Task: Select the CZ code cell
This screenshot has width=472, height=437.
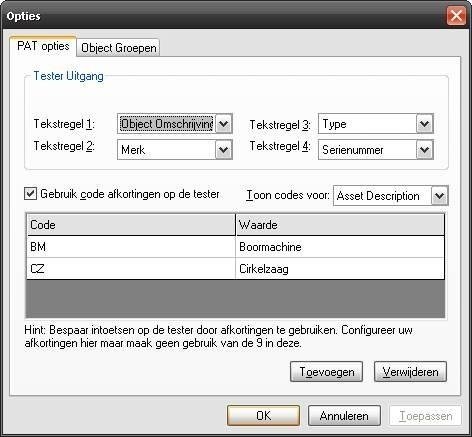Action: tap(131, 268)
